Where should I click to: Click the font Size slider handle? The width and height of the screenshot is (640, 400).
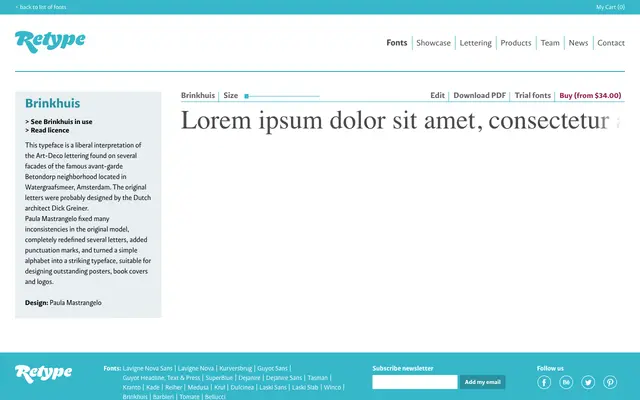247,96
